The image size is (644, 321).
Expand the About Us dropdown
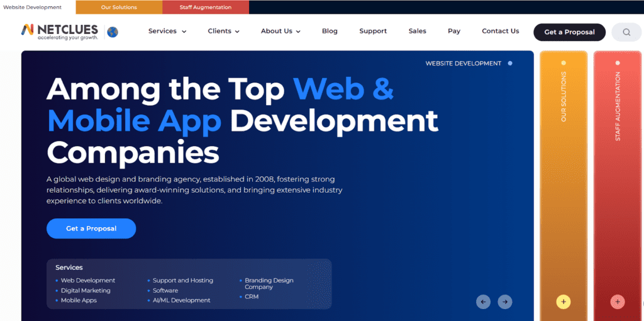[280, 31]
